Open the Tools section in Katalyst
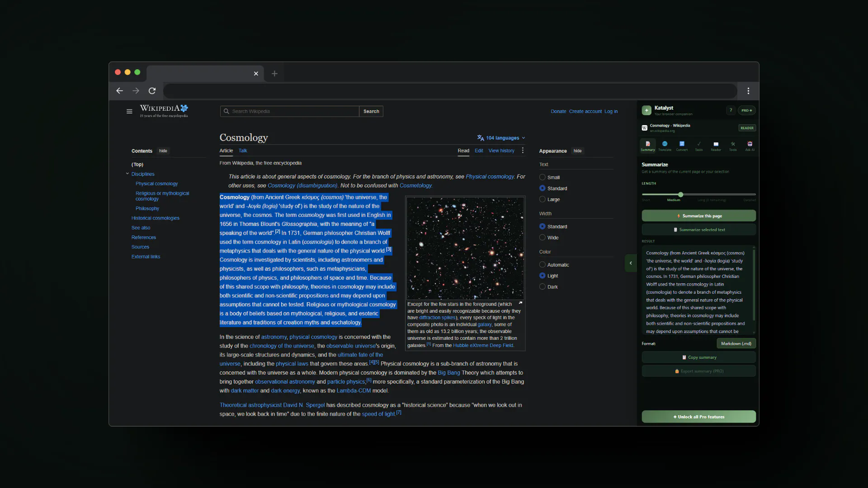 [733, 146]
